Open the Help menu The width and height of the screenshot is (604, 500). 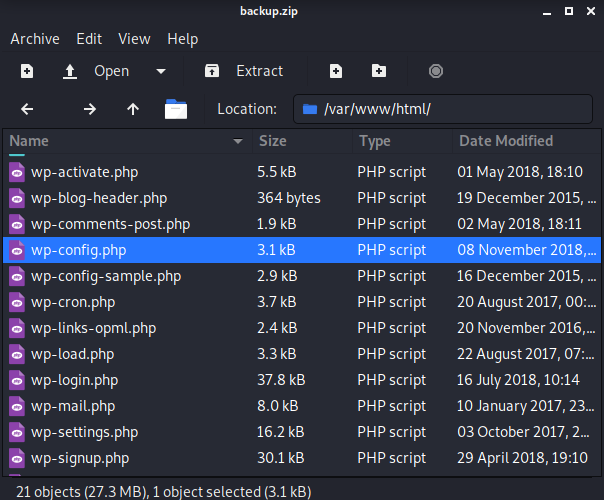pyautogui.click(x=183, y=39)
